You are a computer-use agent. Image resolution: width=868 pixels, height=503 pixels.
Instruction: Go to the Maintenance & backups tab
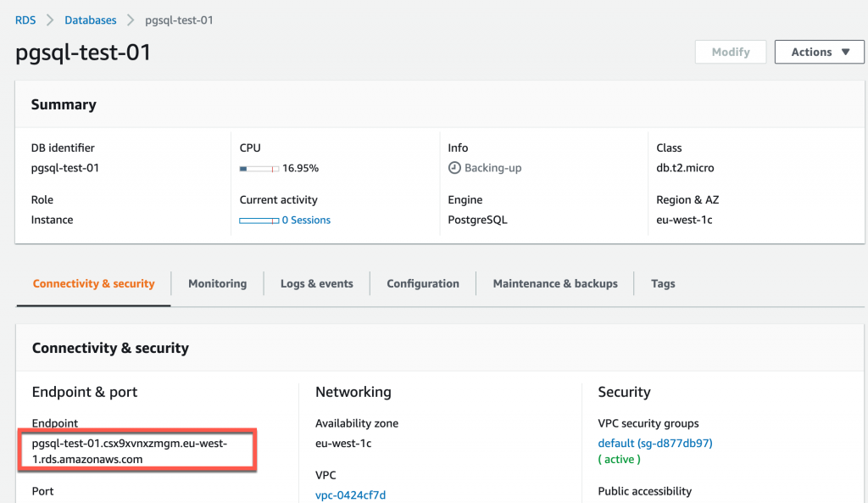point(555,283)
